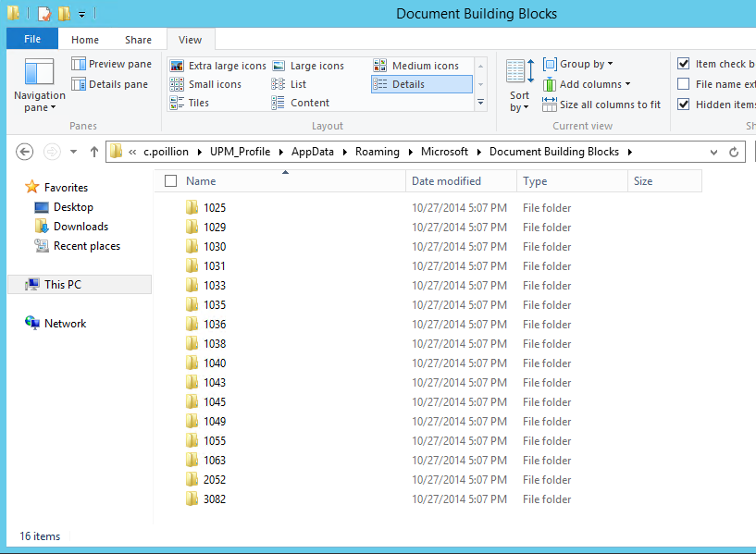This screenshot has width=756, height=554.
Task: Toggle Item check boxes option
Action: tap(684, 64)
